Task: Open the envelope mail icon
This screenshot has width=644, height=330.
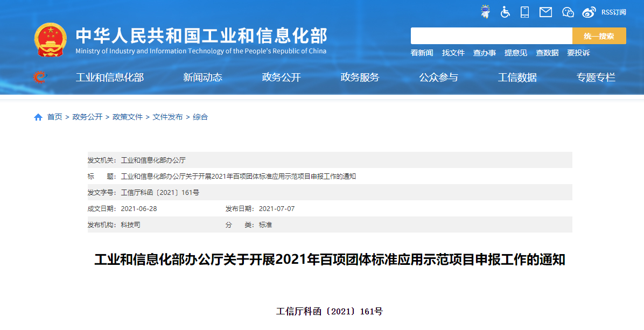Action: (x=545, y=12)
